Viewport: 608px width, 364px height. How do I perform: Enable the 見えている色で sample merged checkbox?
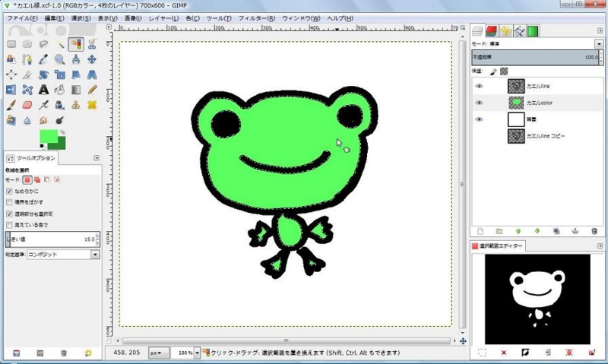click(9, 225)
